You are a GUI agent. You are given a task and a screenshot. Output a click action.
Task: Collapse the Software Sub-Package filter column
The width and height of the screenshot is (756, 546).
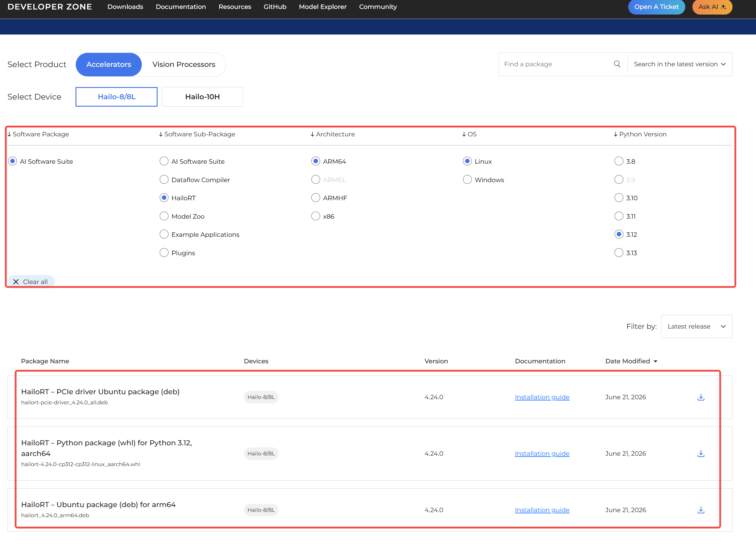[x=197, y=134]
